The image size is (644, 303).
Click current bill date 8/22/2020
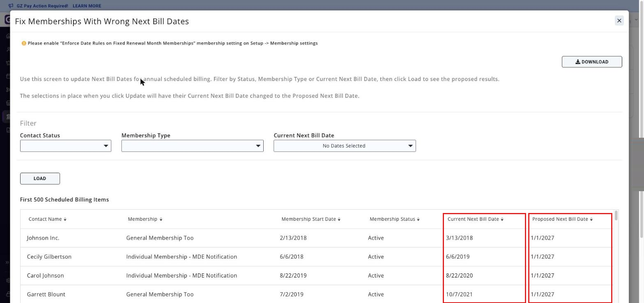click(x=459, y=275)
